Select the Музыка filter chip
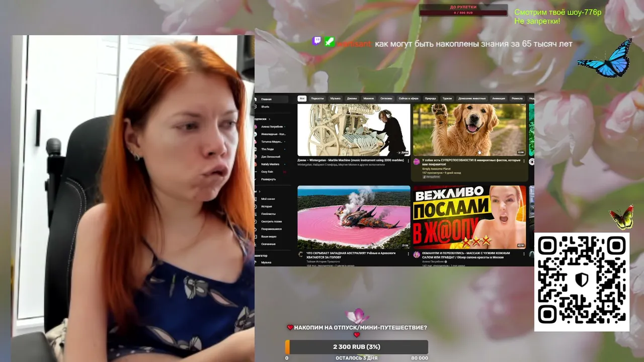This screenshot has width=644, height=362. click(x=336, y=99)
